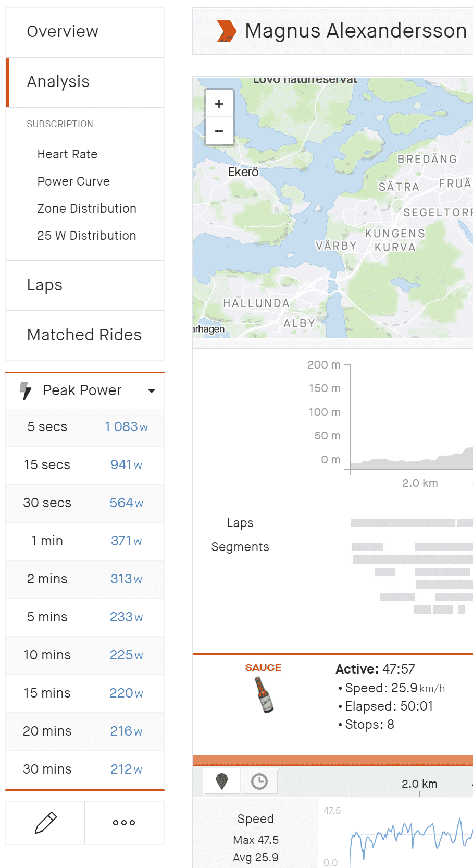Switch x-axis to time clock icon
The height and width of the screenshot is (868, 473).
[x=259, y=781]
